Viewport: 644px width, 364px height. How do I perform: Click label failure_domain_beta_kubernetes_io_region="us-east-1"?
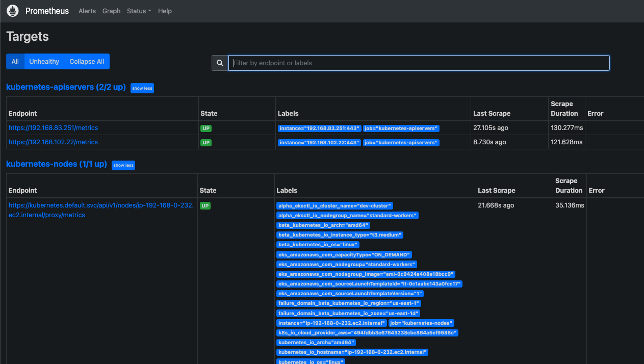(349, 303)
